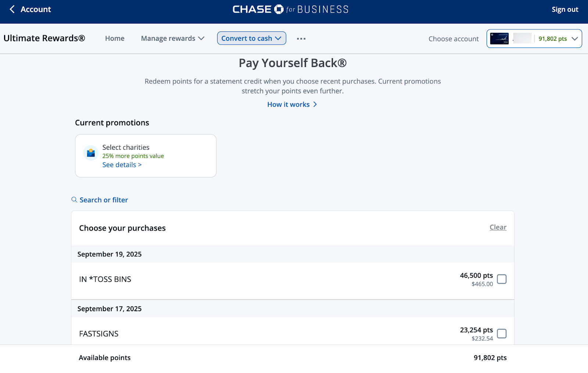Click the Chase octagon logo
The image size is (588, 373).
point(279,9)
